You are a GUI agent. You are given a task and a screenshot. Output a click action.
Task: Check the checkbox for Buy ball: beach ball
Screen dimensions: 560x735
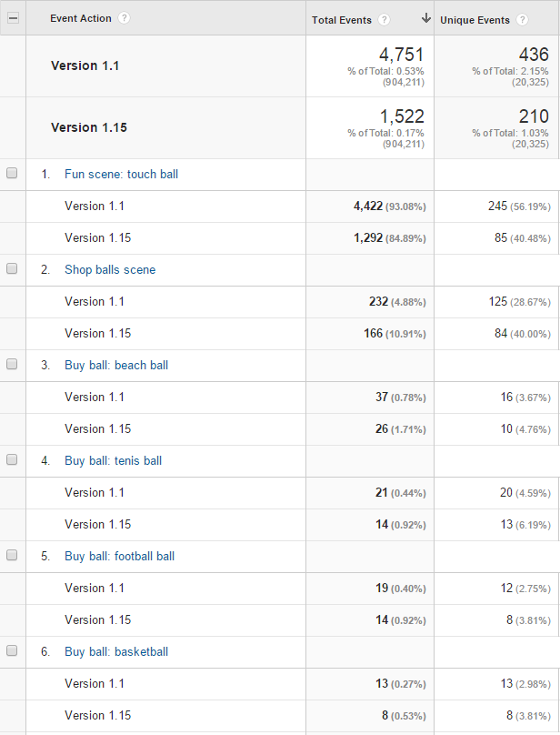13,363
